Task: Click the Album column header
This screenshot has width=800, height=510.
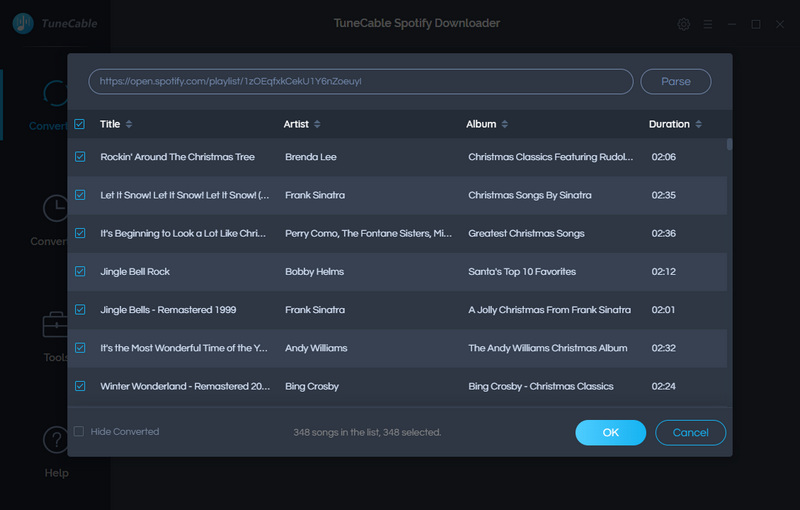Action: tap(481, 124)
